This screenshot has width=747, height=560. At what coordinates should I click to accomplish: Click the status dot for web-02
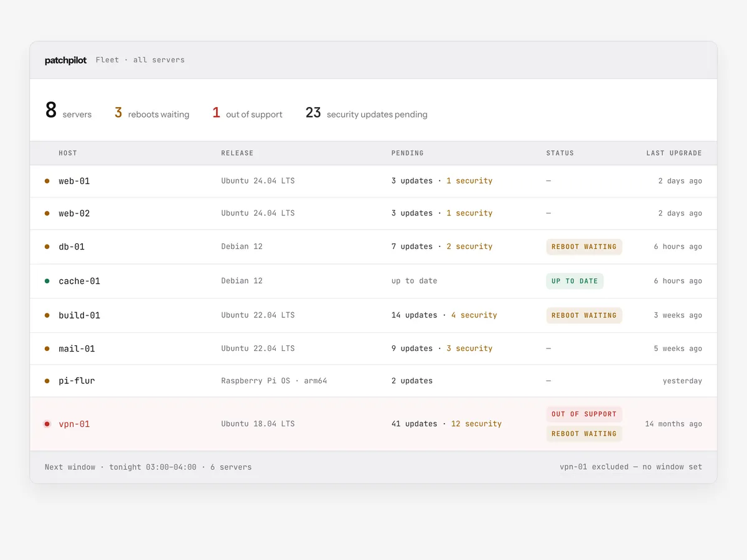47,213
